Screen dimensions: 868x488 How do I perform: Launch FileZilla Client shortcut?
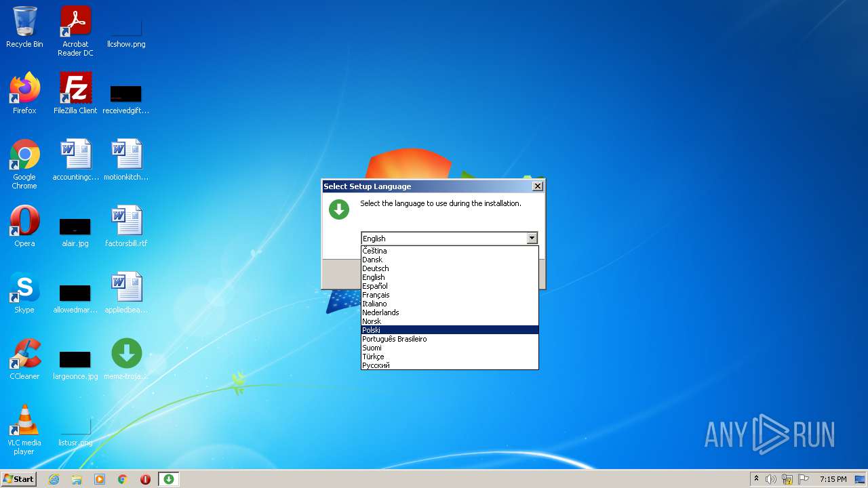coord(75,94)
